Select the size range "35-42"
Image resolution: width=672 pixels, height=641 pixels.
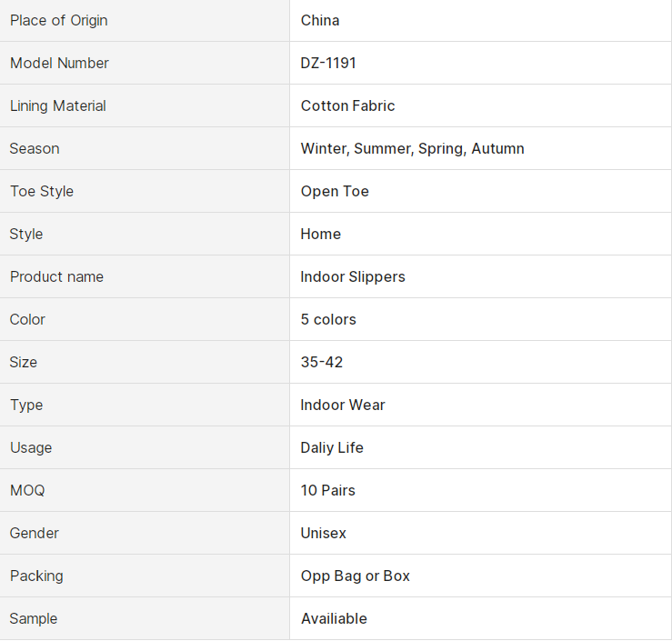(322, 362)
